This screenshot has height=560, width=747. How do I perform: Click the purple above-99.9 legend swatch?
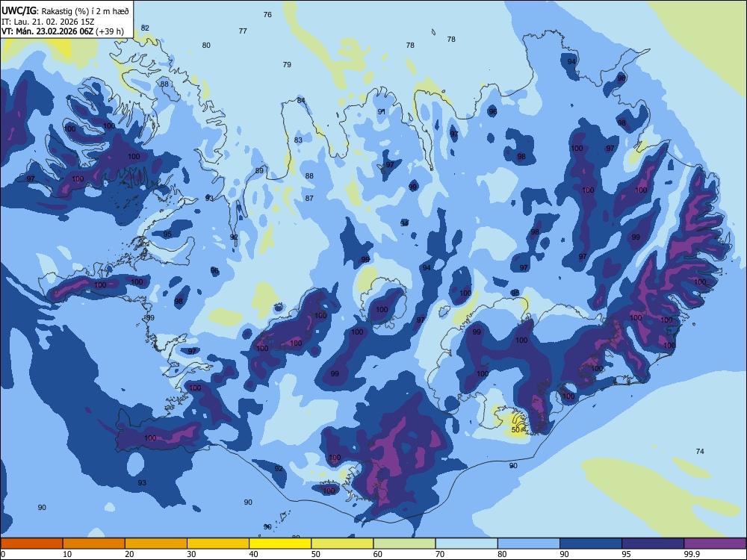pyautogui.click(x=715, y=544)
